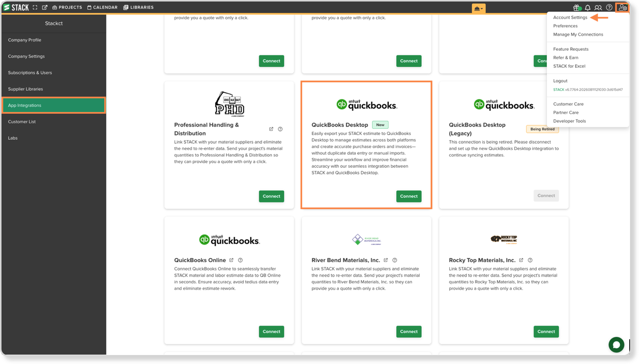Open the help question mark icon

(x=609, y=7)
